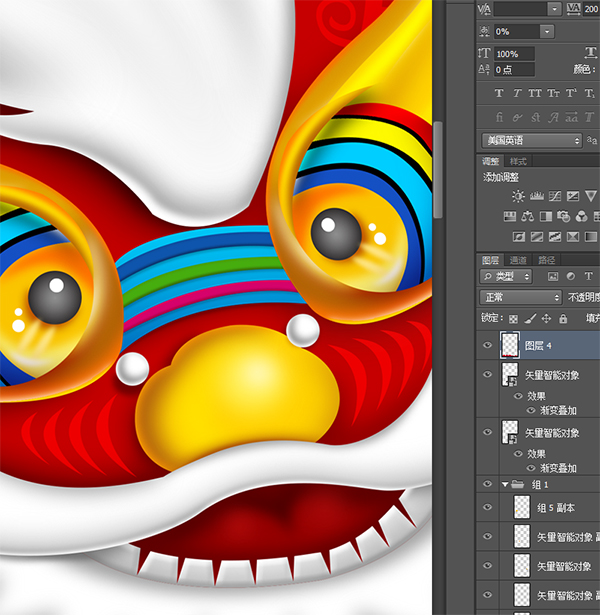Select the 组 5 副本 layer name

[x=556, y=508]
